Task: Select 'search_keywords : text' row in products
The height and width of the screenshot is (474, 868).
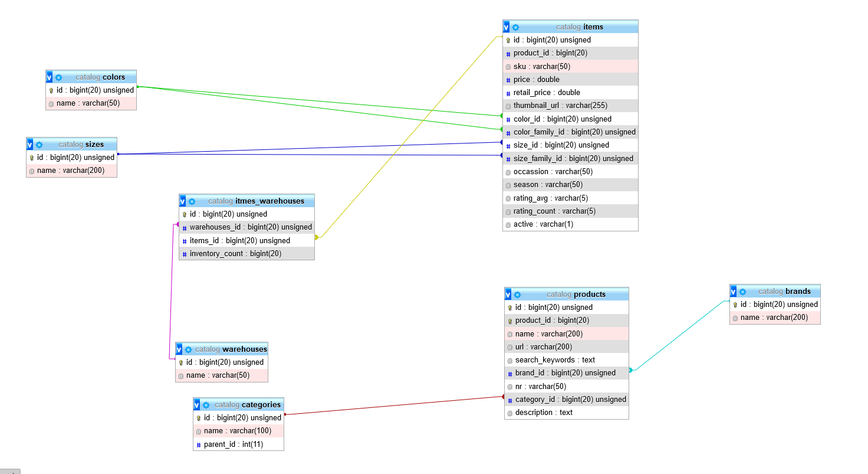Action: (567, 360)
